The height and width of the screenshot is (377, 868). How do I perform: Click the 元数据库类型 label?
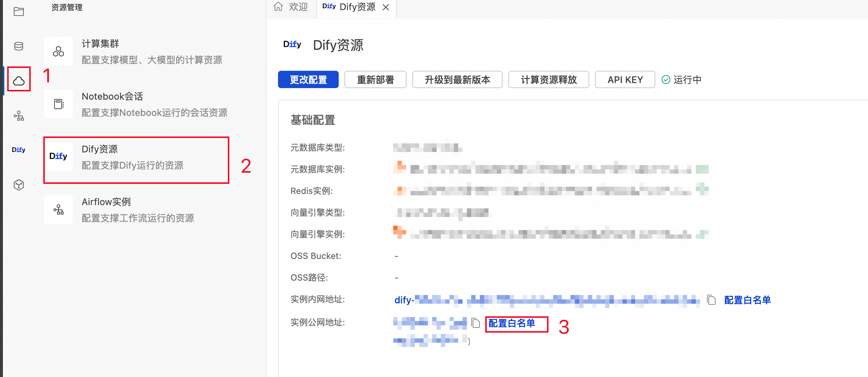[318, 148]
